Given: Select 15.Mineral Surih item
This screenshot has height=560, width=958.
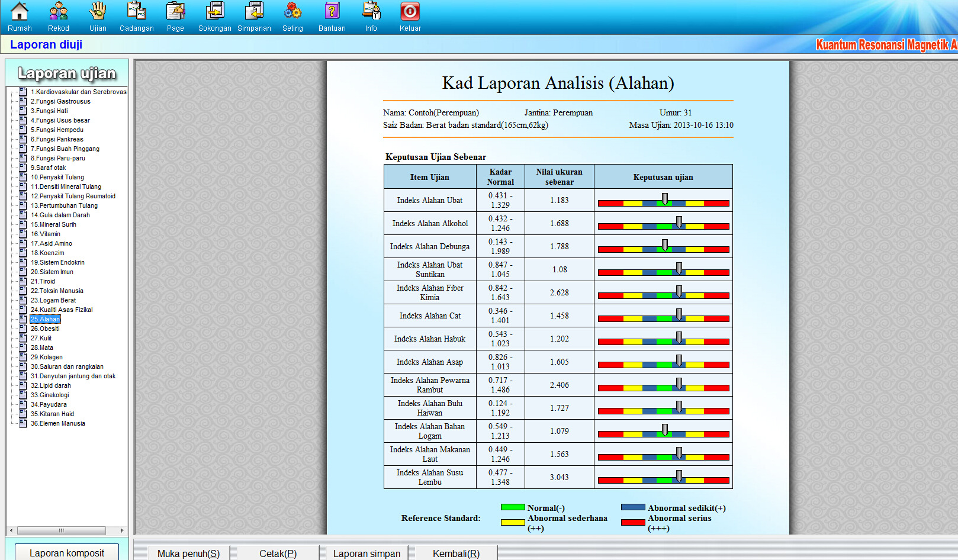Looking at the screenshot, I should [x=53, y=224].
